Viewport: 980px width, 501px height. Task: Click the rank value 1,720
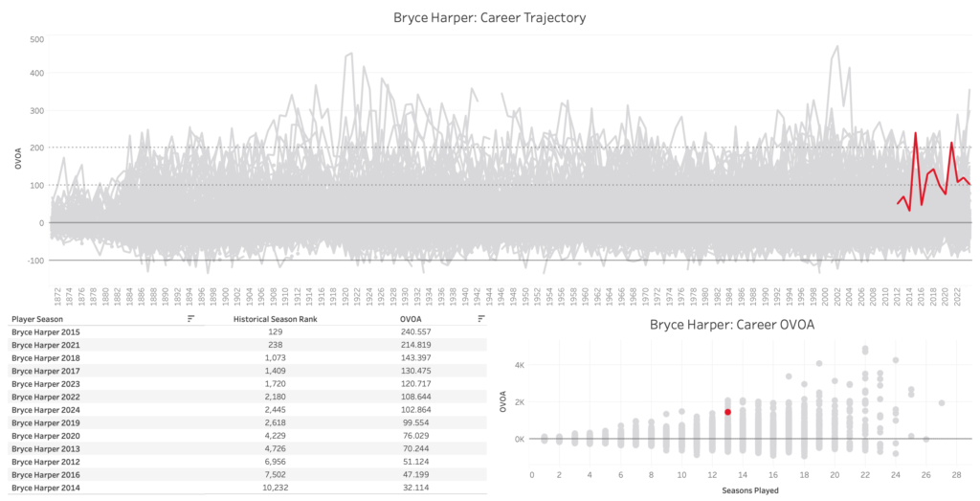point(275,384)
